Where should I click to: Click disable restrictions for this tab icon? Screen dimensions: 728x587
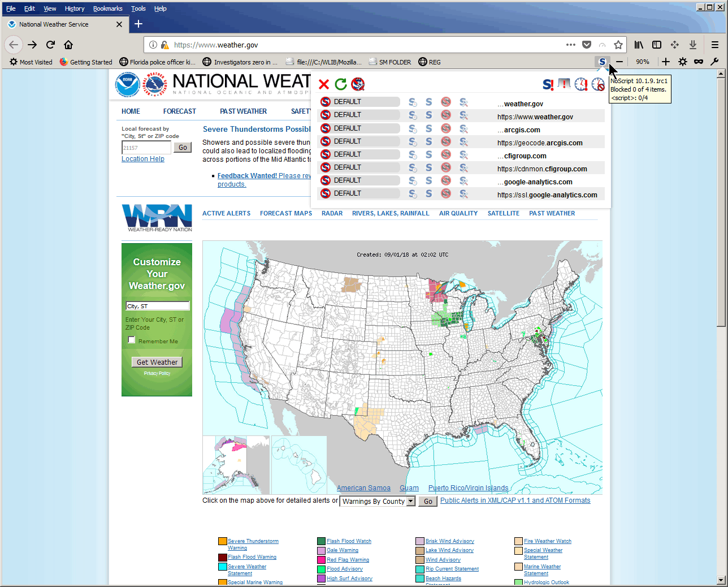pyautogui.click(x=564, y=84)
